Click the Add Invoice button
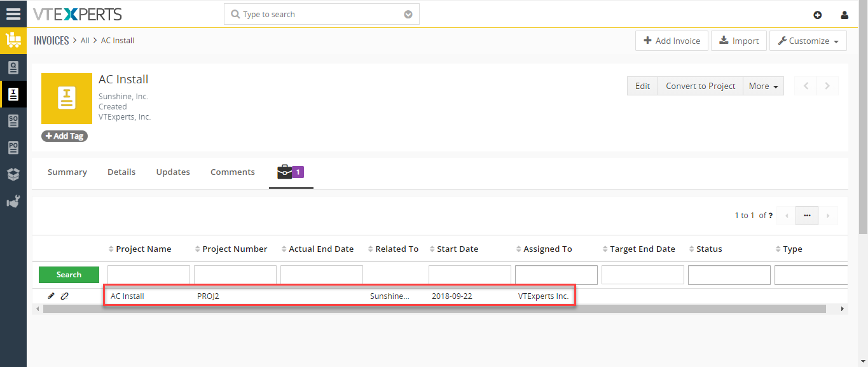Image resolution: width=868 pixels, height=367 pixels. [x=672, y=41]
